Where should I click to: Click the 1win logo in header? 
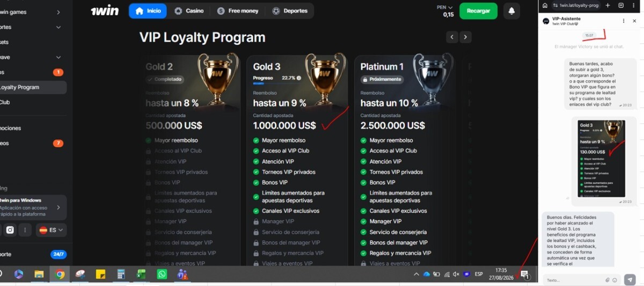tap(105, 11)
